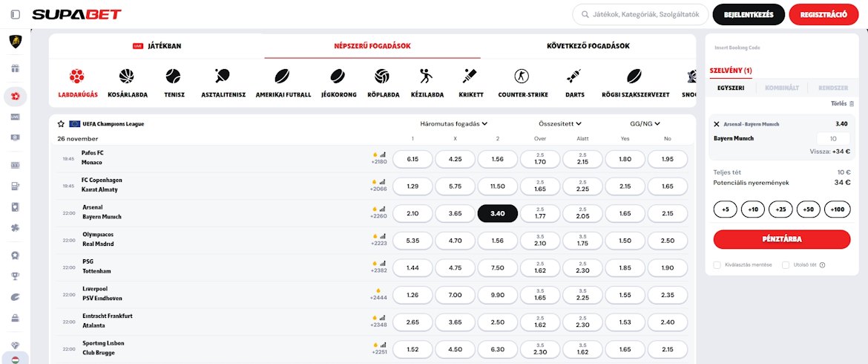Viewport: 868px width, 364px height.
Task: Add +50 to the stake
Action: [x=809, y=209]
